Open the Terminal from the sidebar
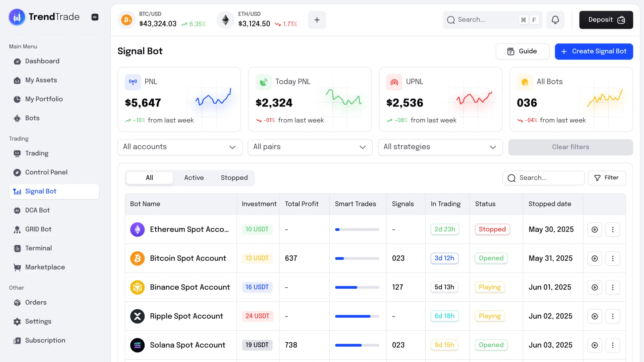644x362 pixels. [38, 248]
